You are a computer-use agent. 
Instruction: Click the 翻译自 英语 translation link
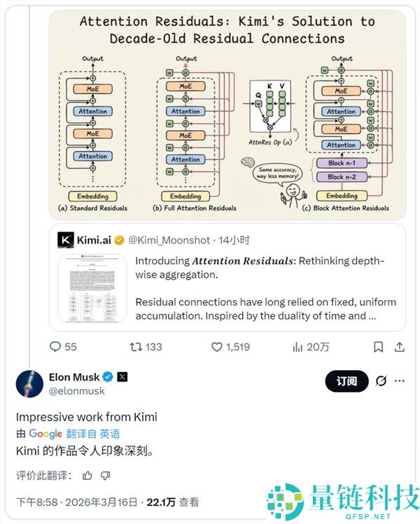click(93, 434)
